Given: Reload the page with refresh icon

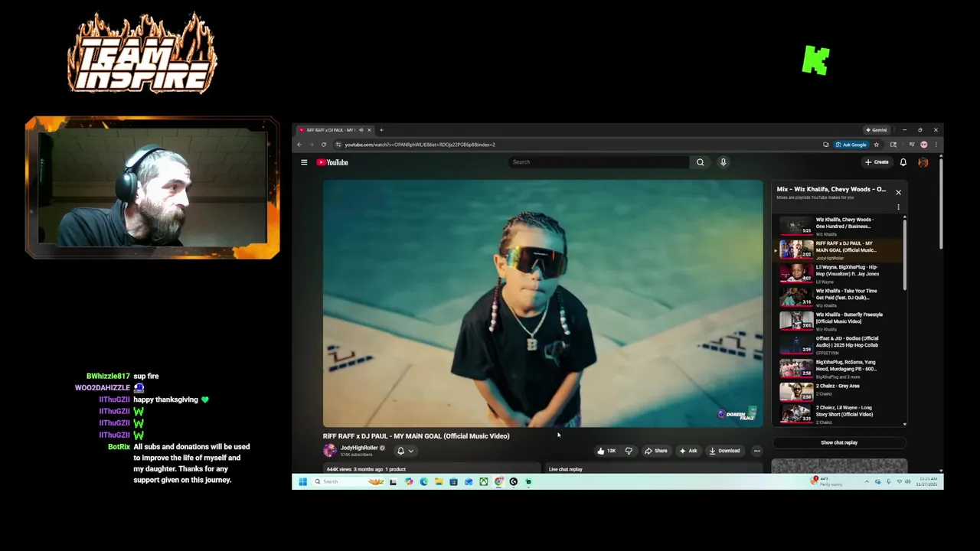Looking at the screenshot, I should pyautogui.click(x=324, y=145).
